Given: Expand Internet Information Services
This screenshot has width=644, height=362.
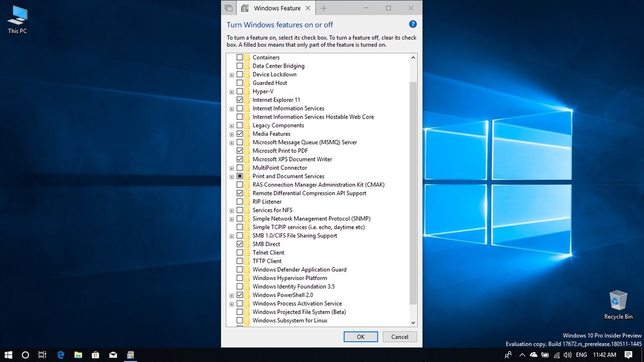Looking at the screenshot, I should tap(231, 108).
